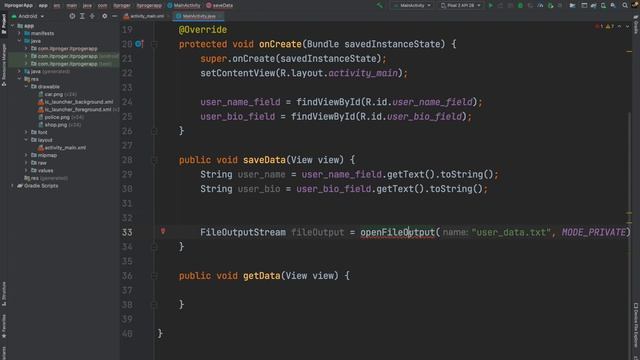Viewport: 640px width, 360px height.
Task: Open the Resource Manager side tab
Action: pos(4,64)
